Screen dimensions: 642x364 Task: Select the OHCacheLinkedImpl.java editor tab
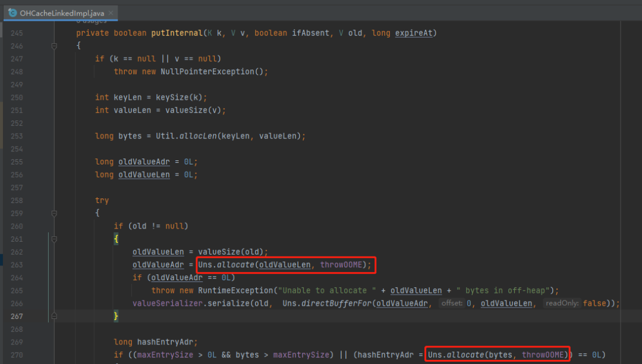(x=61, y=13)
